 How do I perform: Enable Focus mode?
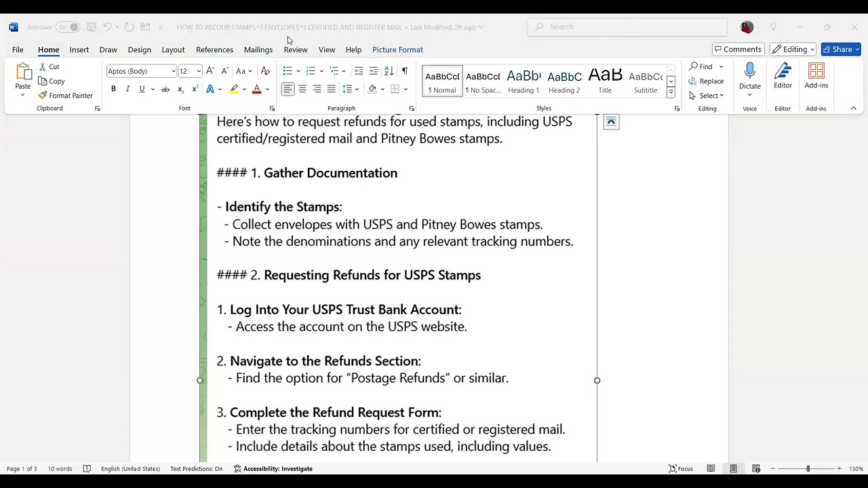coord(681,468)
